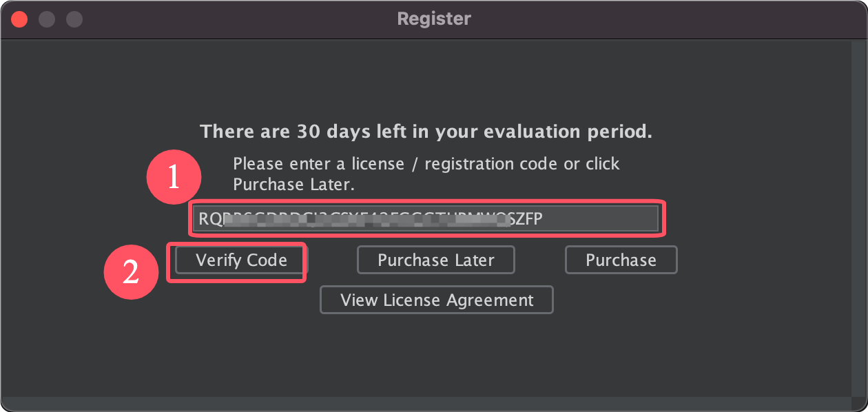Viewport: 868px width, 412px height.
Task: Click the empty right end of code field
Action: tap(606, 219)
